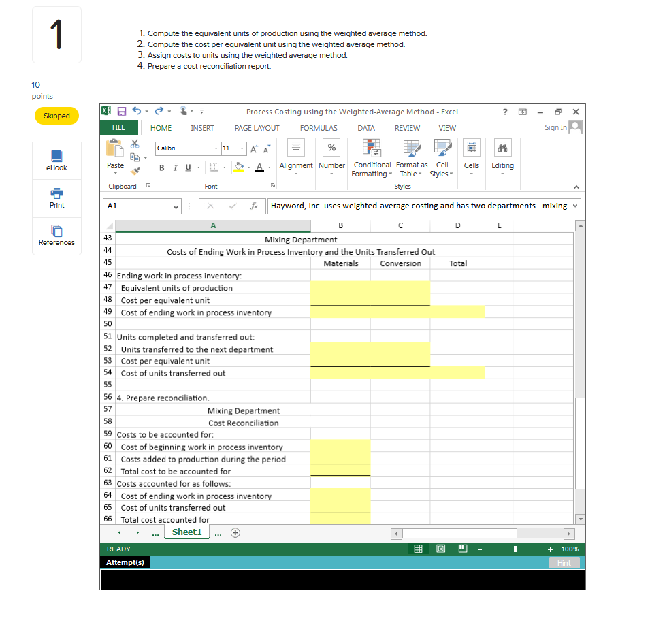Adjust the zoom slider at bottom right
This screenshot has height=644, width=650.
(515, 549)
